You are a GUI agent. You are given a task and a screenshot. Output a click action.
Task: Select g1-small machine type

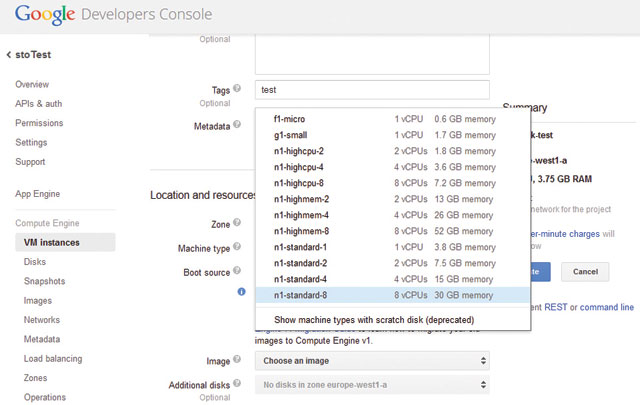(x=393, y=135)
